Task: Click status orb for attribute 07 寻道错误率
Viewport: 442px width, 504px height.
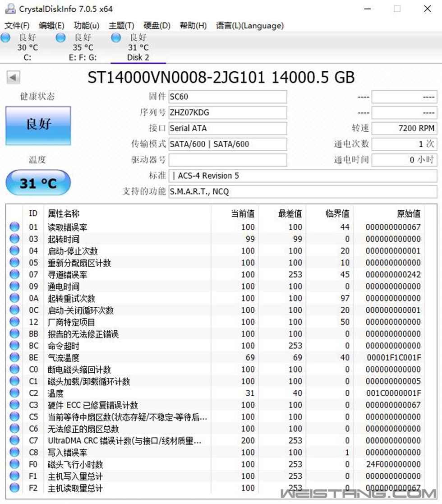Action: tap(14, 274)
